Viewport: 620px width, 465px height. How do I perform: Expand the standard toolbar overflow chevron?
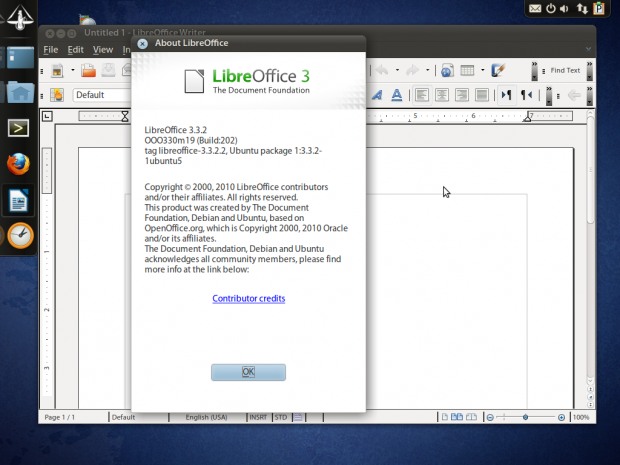tap(534, 71)
